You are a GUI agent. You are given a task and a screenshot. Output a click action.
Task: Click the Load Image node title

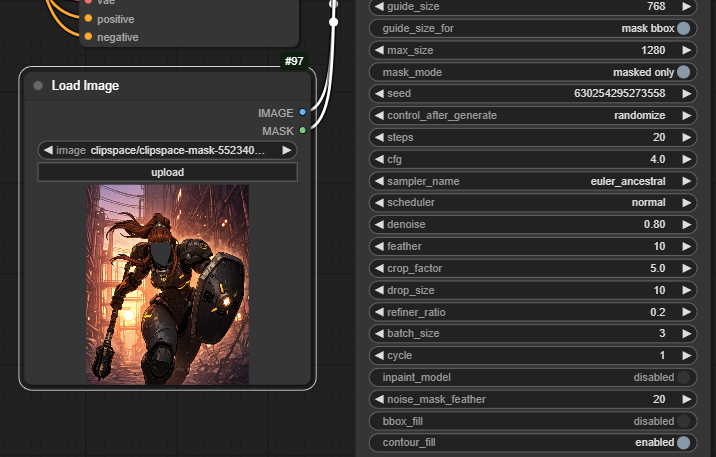point(85,86)
